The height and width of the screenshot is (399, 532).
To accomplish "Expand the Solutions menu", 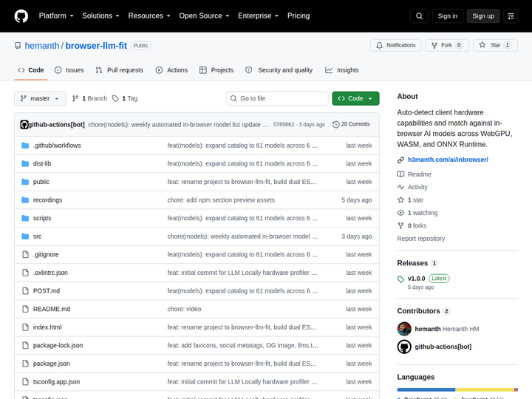I will 100,16.
